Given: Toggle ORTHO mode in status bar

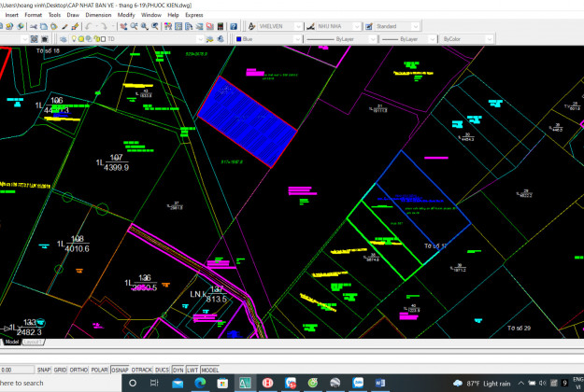Looking at the screenshot, I should 78,370.
